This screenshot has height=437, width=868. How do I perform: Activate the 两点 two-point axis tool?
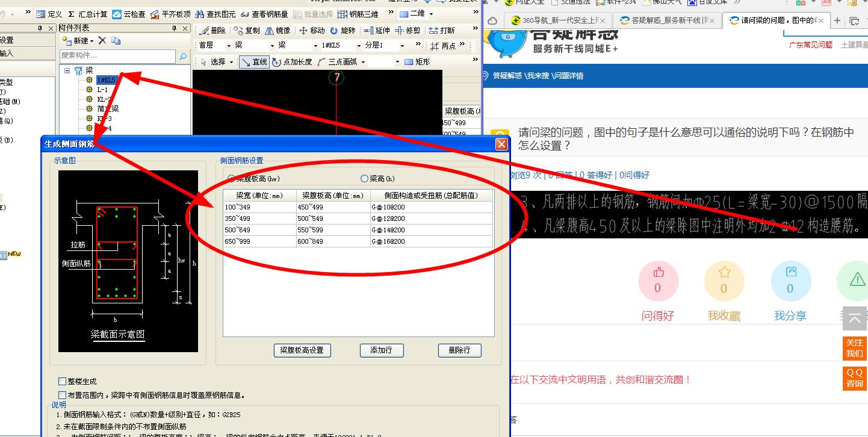pyautogui.click(x=443, y=46)
